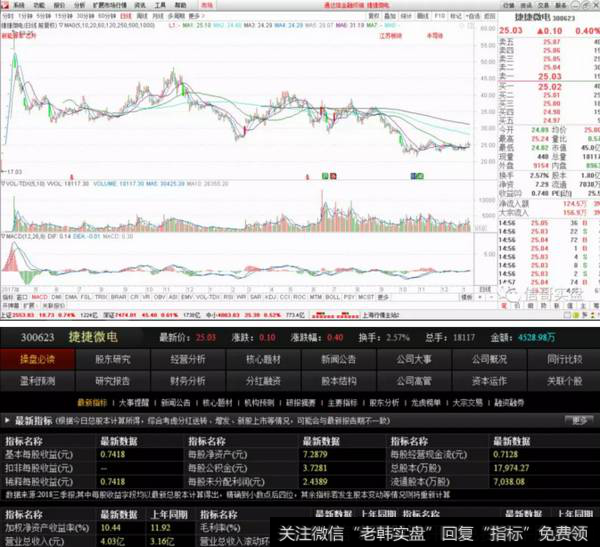Click the 行情 button in title bar
The height and width of the screenshot is (547, 600).
tap(509, 5)
